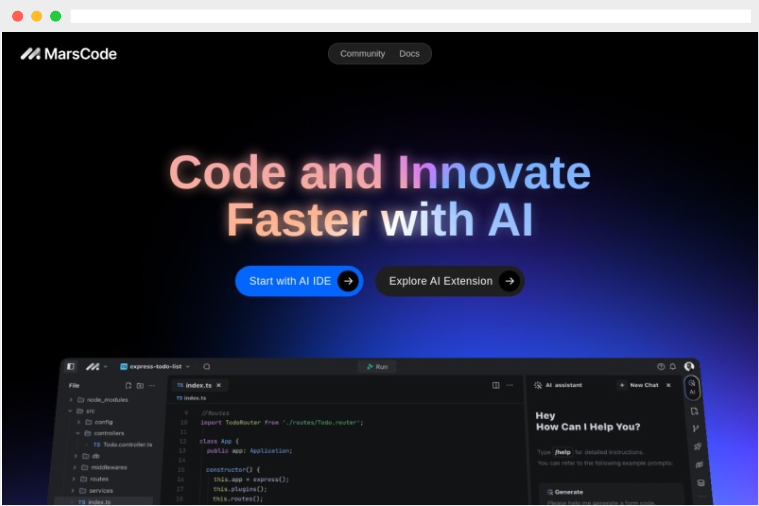Click the Start with AI IDE button
The image size is (759, 506).
click(x=299, y=281)
